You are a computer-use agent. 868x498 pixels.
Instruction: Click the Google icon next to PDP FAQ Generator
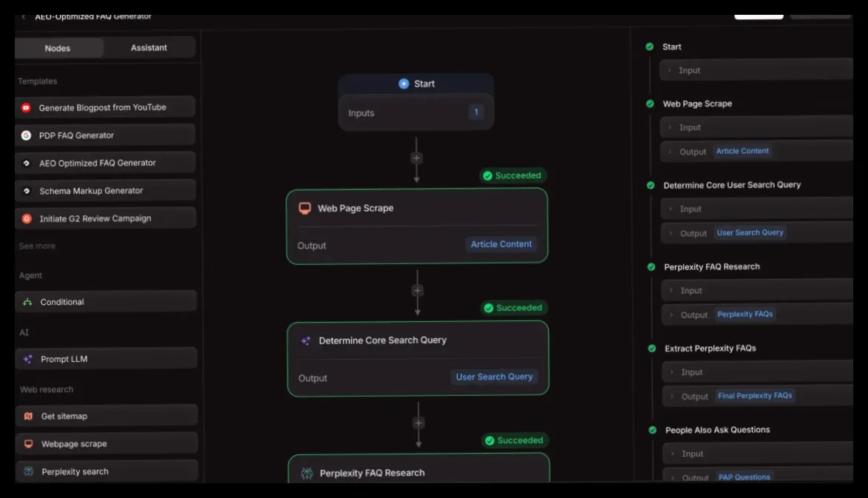26,135
